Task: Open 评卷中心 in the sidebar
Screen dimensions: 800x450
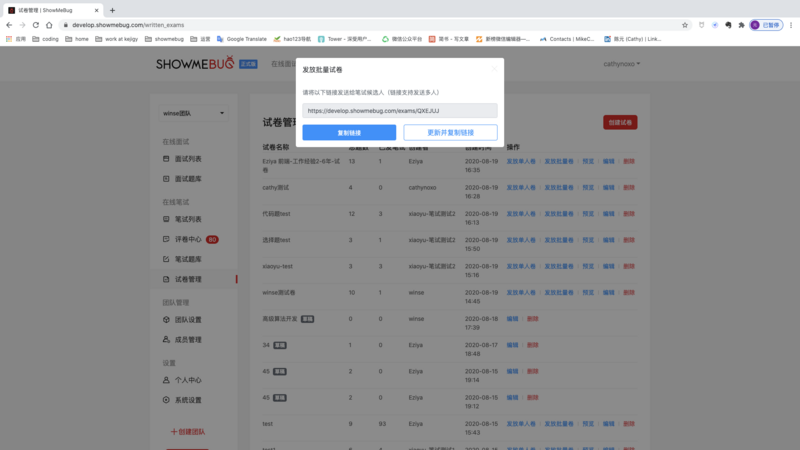Action: click(x=188, y=239)
